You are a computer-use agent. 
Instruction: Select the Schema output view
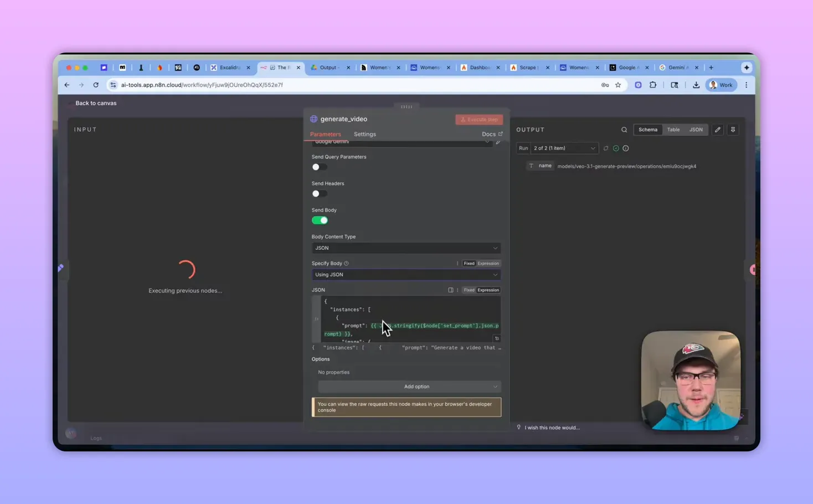(x=648, y=130)
